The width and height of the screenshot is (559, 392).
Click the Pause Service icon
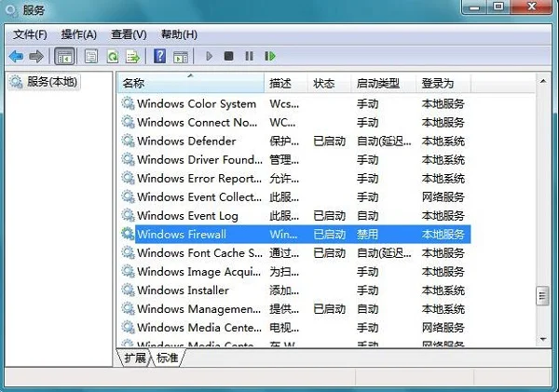[x=249, y=56]
